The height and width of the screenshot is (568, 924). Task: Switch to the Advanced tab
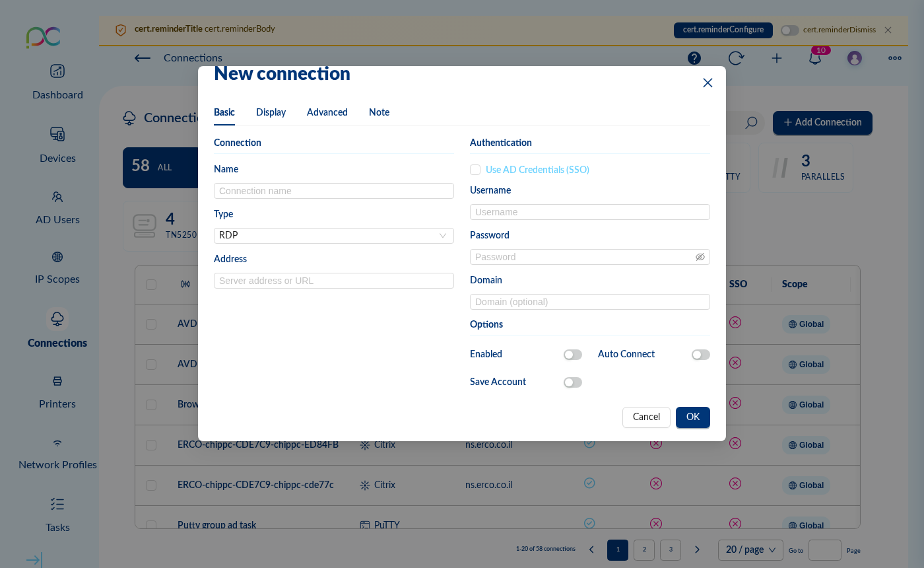pyautogui.click(x=327, y=112)
